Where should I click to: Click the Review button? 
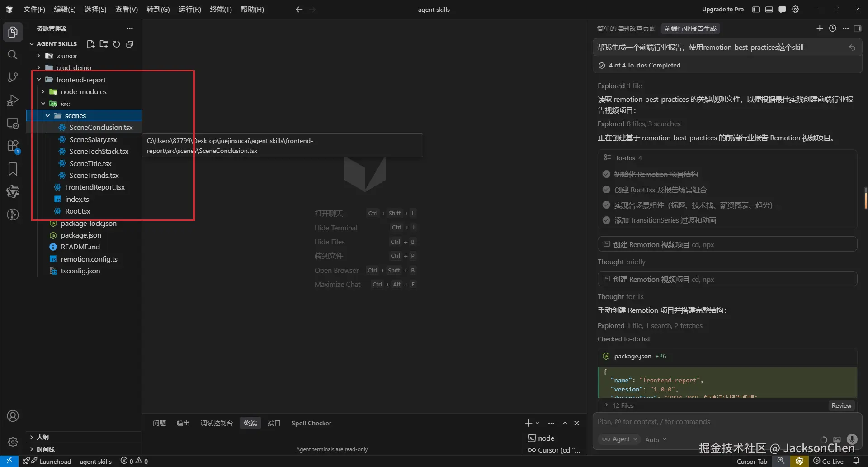coord(841,405)
